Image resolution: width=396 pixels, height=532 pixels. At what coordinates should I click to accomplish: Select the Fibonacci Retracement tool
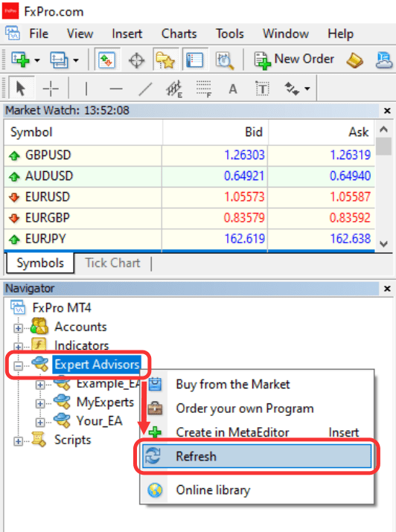tap(204, 89)
